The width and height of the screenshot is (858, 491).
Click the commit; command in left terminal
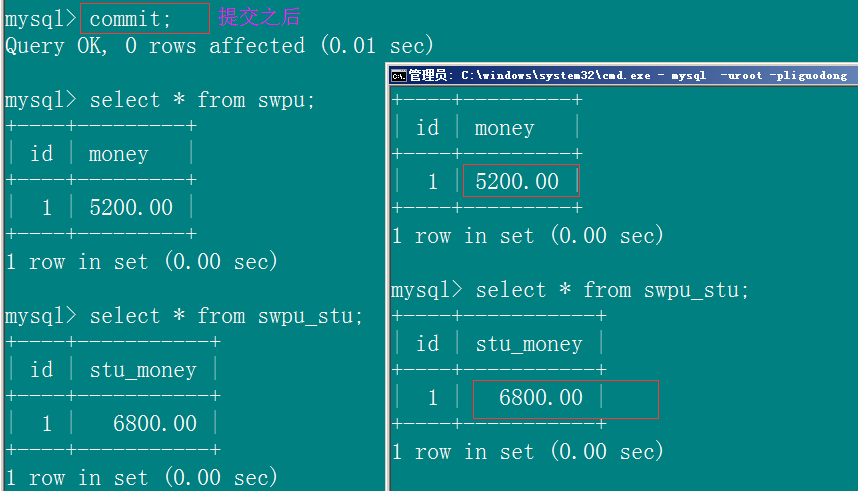click(x=131, y=19)
